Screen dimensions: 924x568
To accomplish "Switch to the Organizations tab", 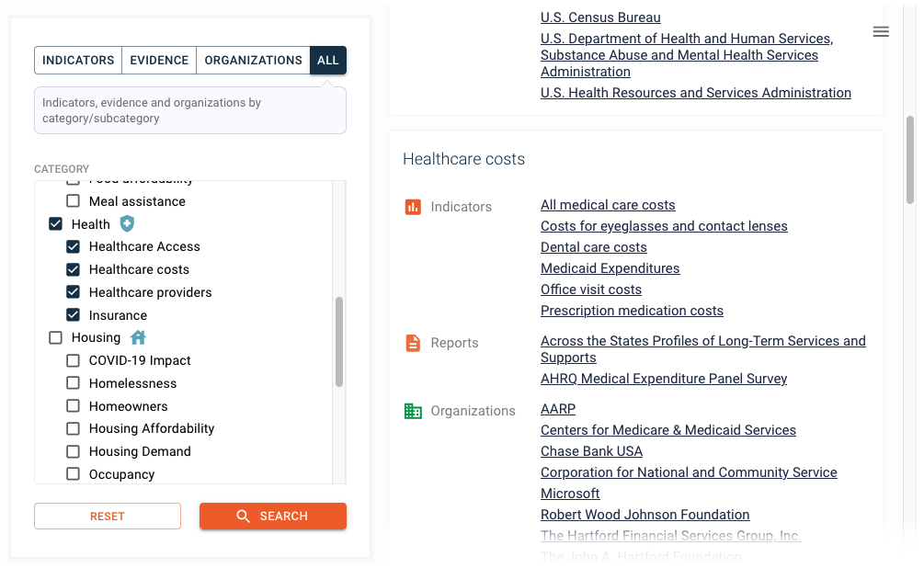I will pos(254,60).
